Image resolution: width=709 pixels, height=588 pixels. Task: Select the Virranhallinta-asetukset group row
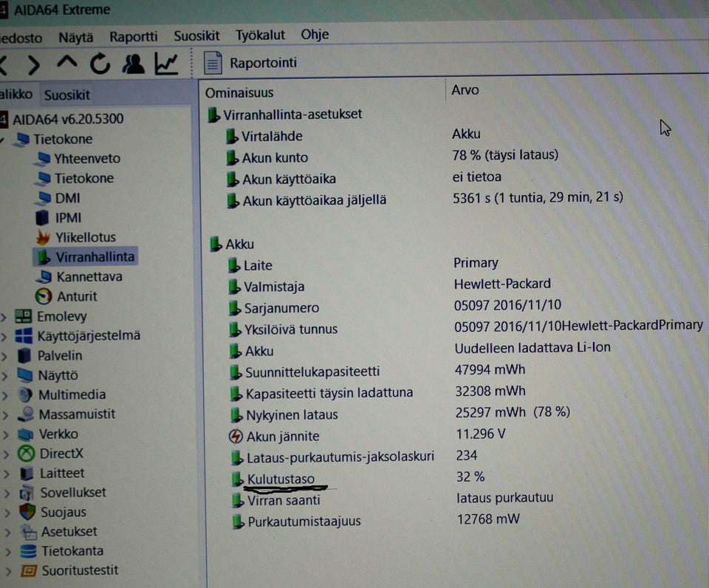(x=285, y=114)
